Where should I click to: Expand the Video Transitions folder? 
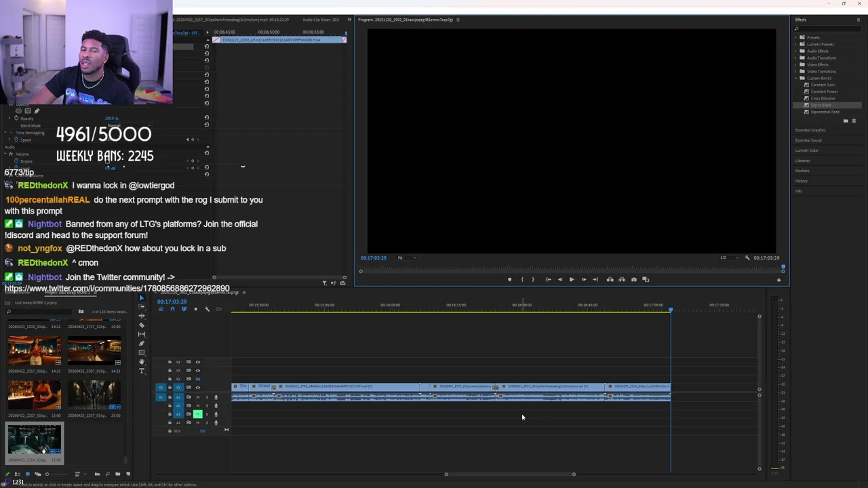click(797, 71)
